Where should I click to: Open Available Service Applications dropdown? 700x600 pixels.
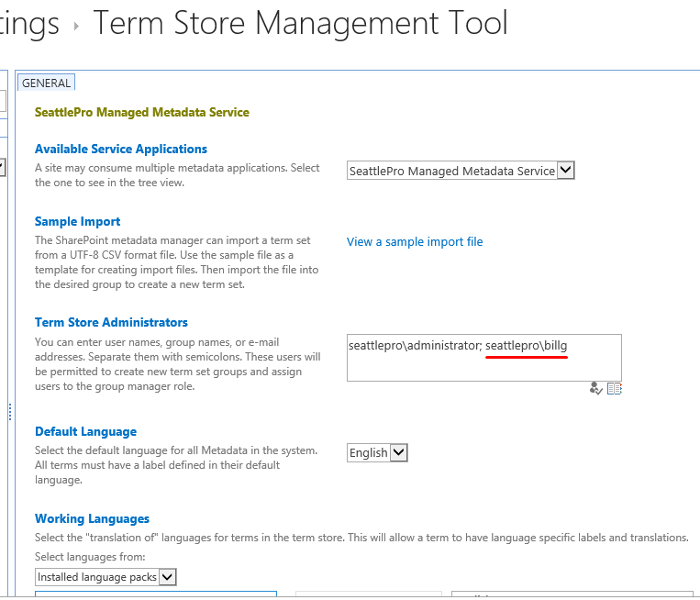pos(461,171)
